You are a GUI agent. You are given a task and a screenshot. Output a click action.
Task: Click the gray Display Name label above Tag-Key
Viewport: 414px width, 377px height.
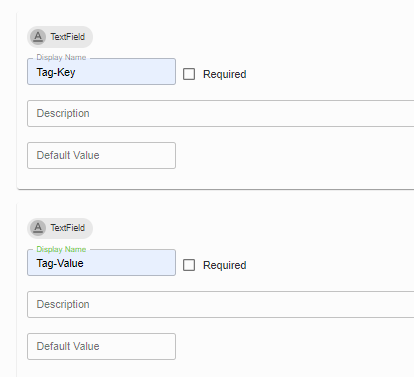pos(61,57)
